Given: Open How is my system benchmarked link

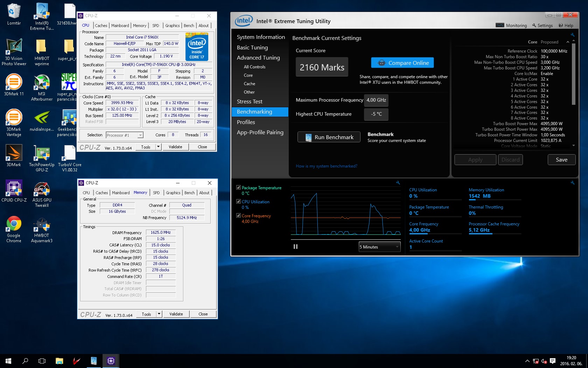Looking at the screenshot, I should pos(327,166).
